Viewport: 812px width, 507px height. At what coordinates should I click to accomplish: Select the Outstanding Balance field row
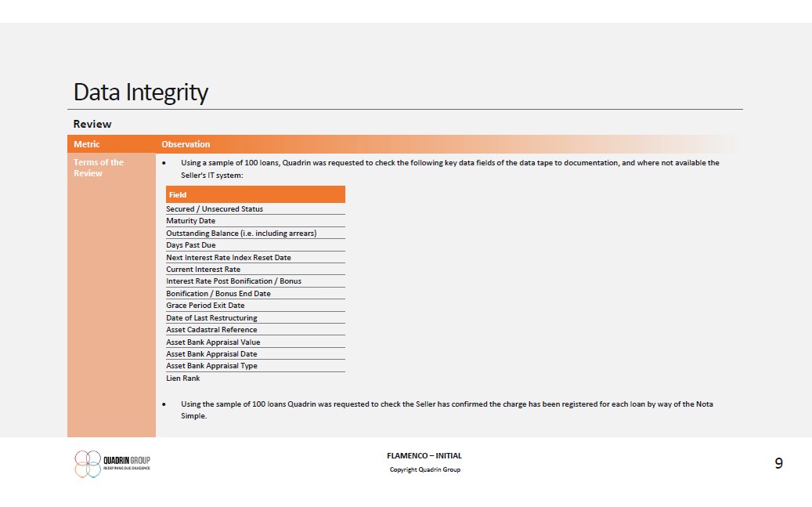(x=241, y=233)
